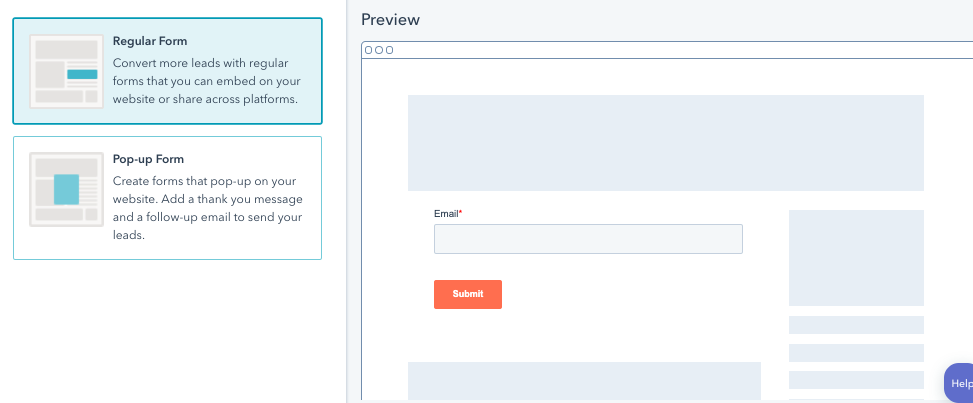The width and height of the screenshot is (973, 403).
Task: Click the Preview heading
Action: coord(390,20)
